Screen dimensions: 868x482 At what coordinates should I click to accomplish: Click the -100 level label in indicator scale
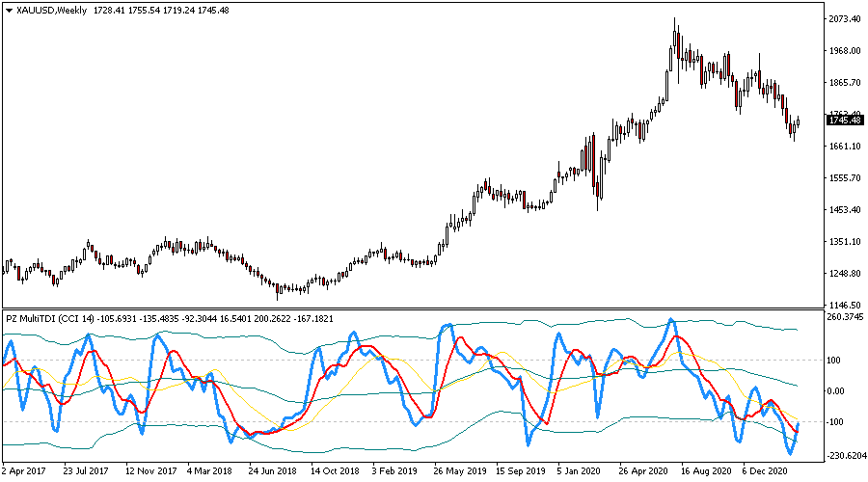(x=837, y=422)
